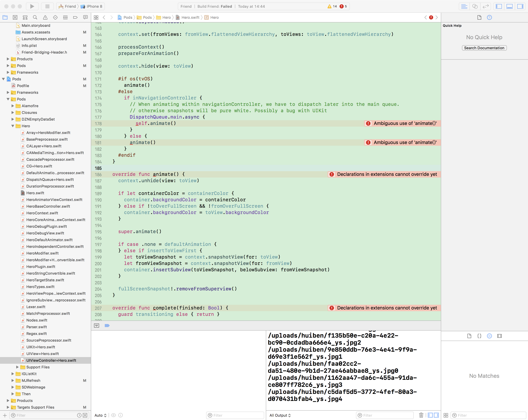The image size is (528, 420).
Task: Toggle the debug area visibility
Action: (x=510, y=6)
